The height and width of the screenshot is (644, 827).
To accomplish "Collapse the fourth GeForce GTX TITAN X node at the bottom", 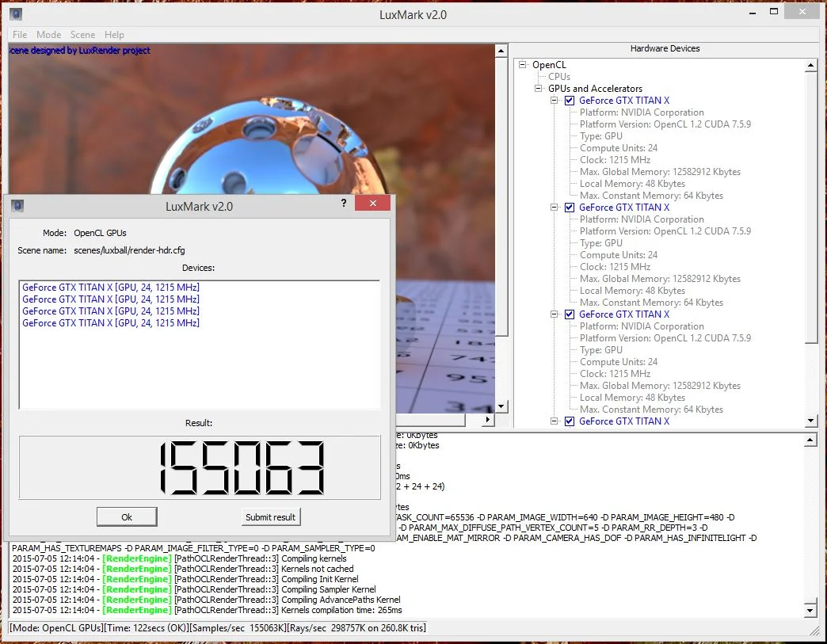I will click(x=554, y=421).
